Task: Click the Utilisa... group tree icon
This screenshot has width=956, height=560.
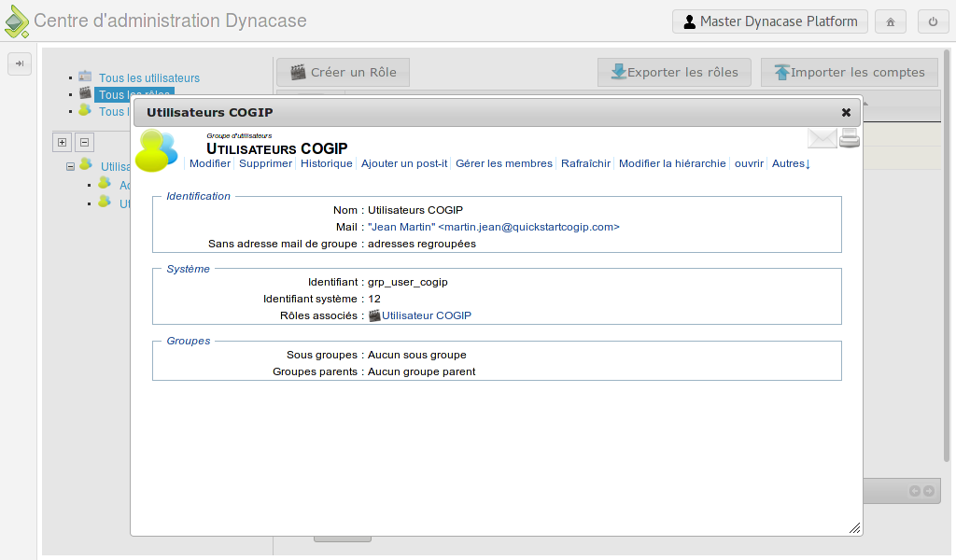Action: [x=86, y=164]
